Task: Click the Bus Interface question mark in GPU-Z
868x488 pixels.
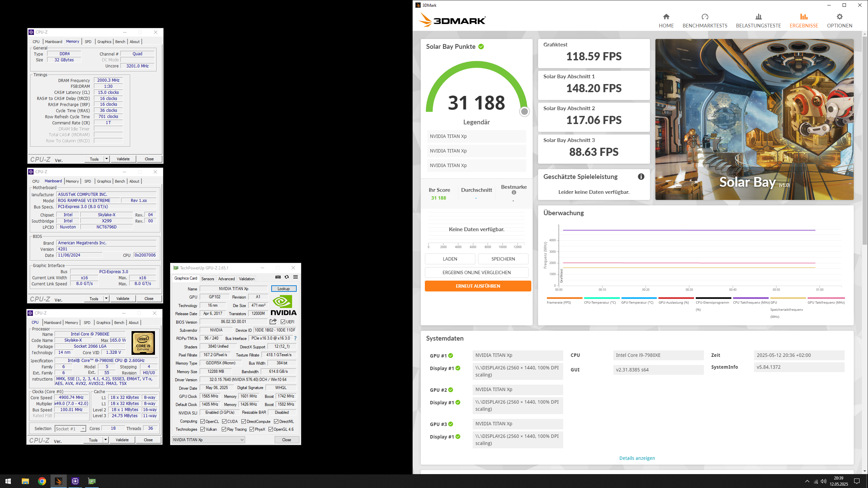Action: pyautogui.click(x=295, y=338)
